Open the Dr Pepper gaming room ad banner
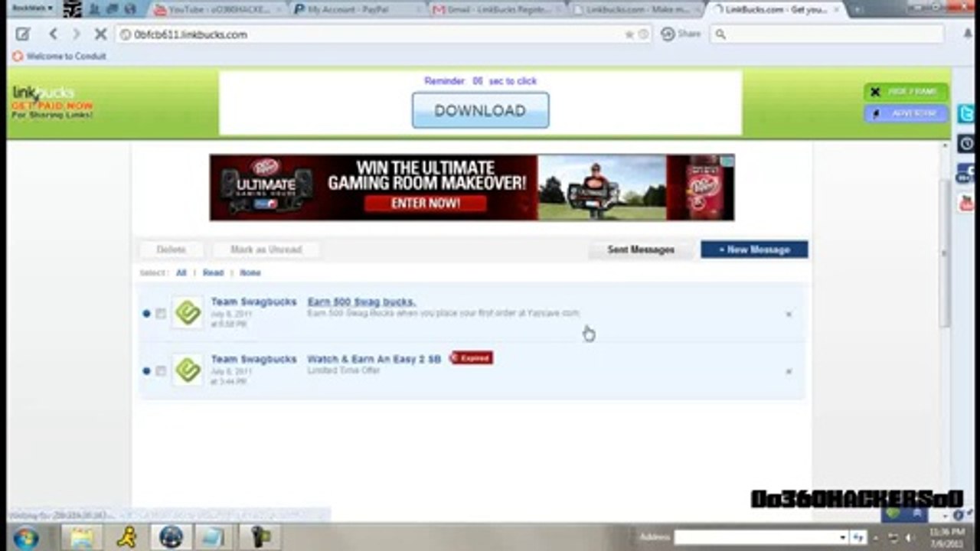This screenshot has width=980, height=551. click(472, 187)
